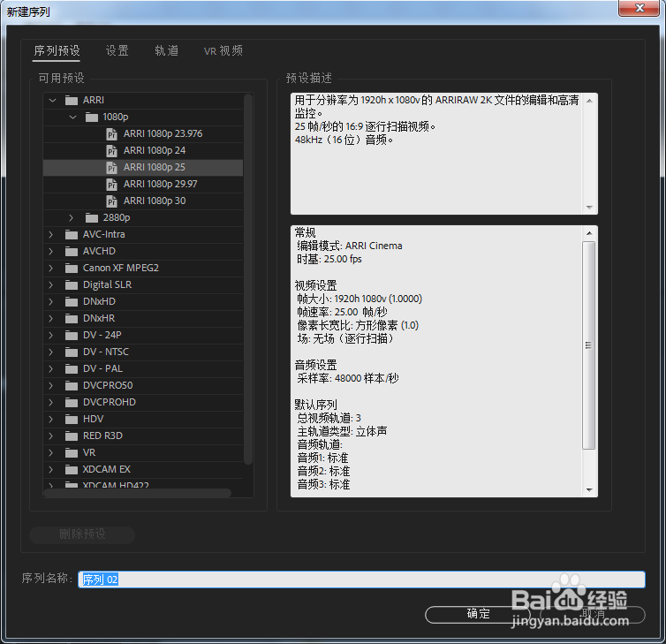Select the ARRI 1080p 23.976 preset

pyautogui.click(x=143, y=133)
